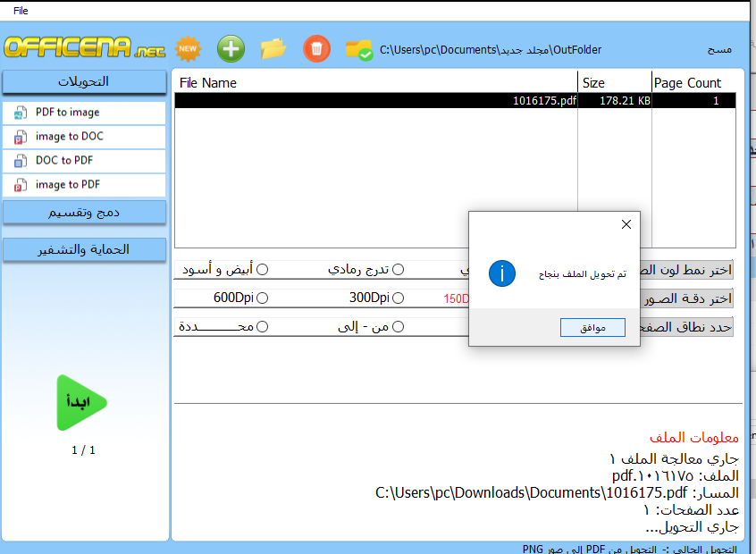The image size is (756, 554).
Task: Select the 1016175.pdf file row
Action: click(x=455, y=101)
